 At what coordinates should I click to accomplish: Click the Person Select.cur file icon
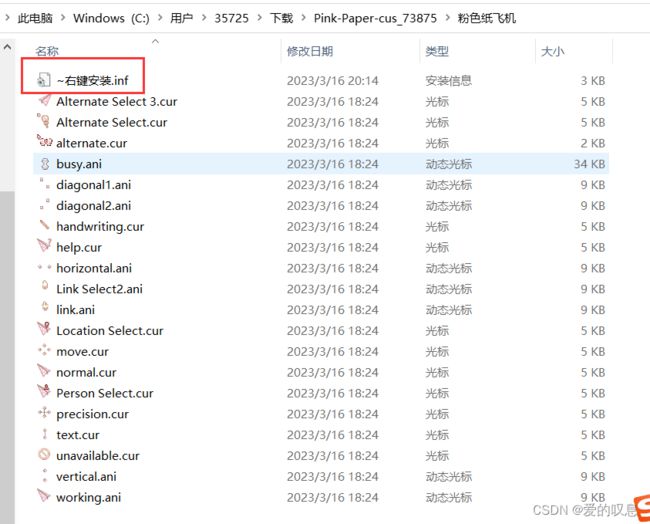click(x=44, y=391)
